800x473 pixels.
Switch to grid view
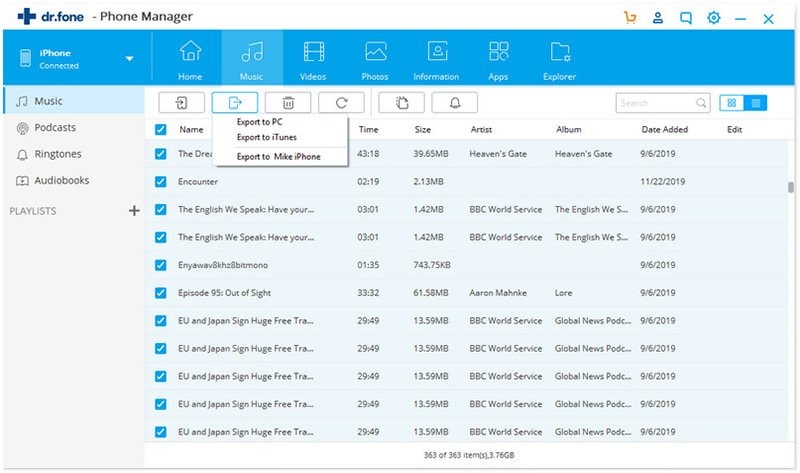732,103
